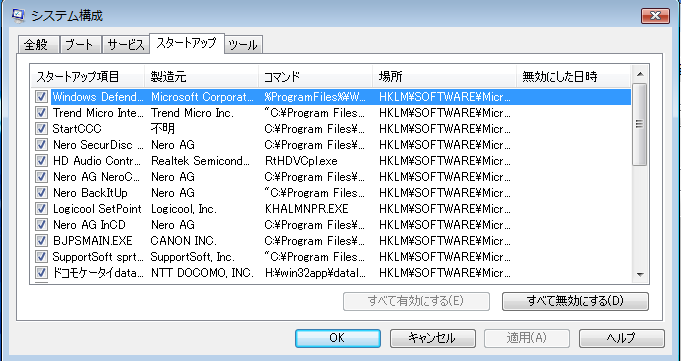Click Realtek Semicond... manufacturer cell
This screenshot has width=681, height=361.
200,161
